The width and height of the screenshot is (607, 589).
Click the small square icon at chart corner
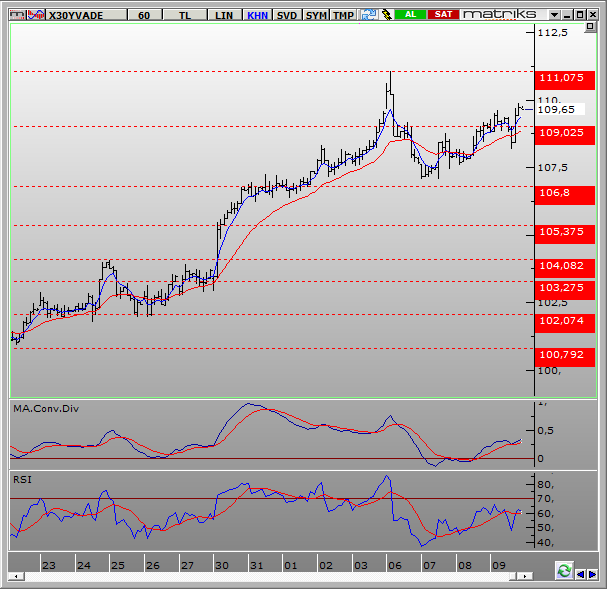point(590,27)
